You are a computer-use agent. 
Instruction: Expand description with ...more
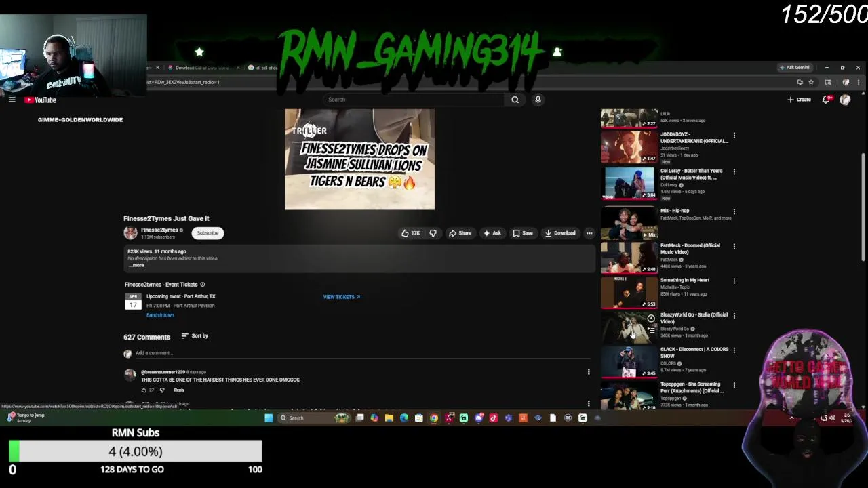[x=137, y=265]
